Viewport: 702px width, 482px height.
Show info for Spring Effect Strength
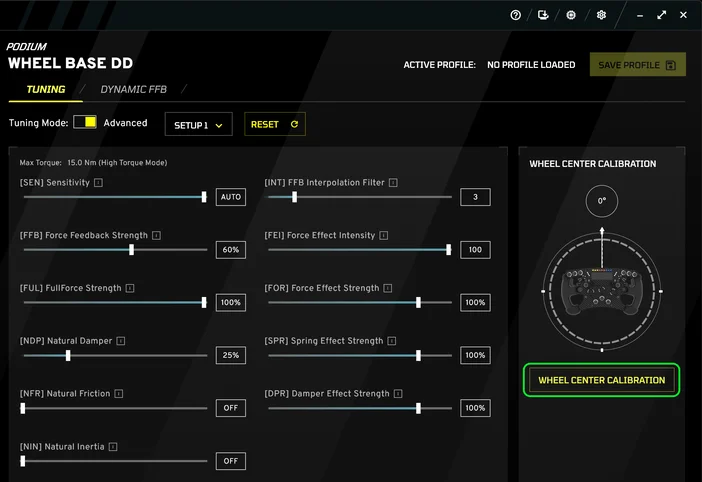coord(392,341)
